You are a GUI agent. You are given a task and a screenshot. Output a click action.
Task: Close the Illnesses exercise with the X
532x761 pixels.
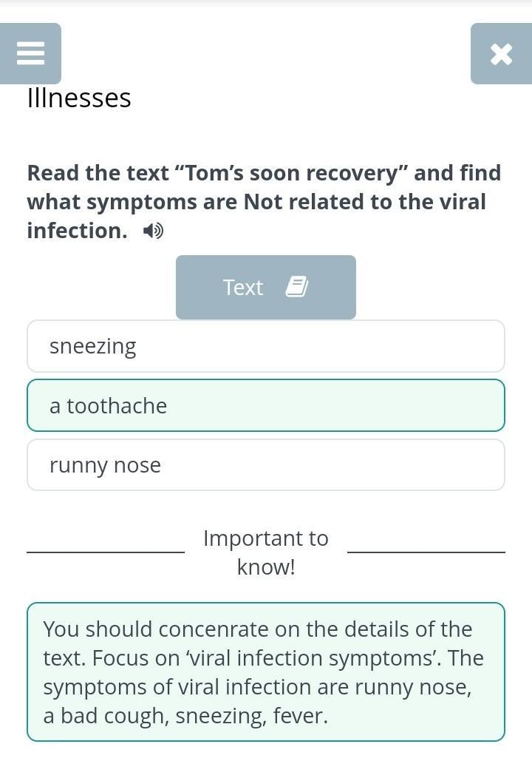pos(501,54)
